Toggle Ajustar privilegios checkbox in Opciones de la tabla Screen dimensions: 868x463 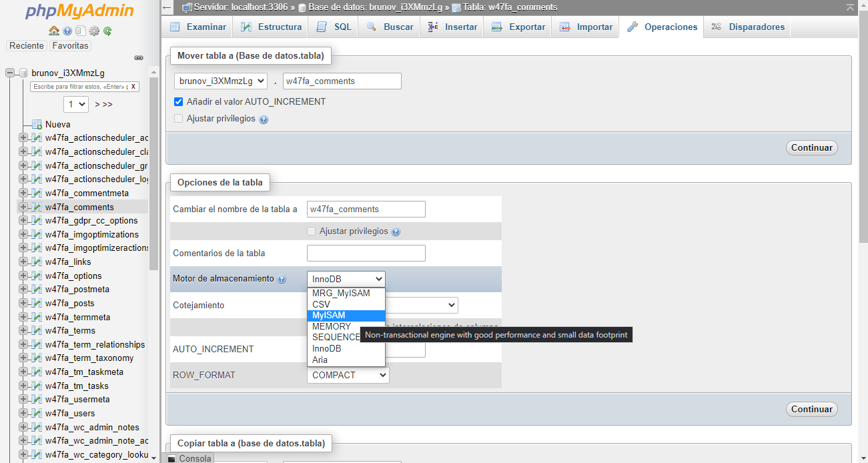311,231
